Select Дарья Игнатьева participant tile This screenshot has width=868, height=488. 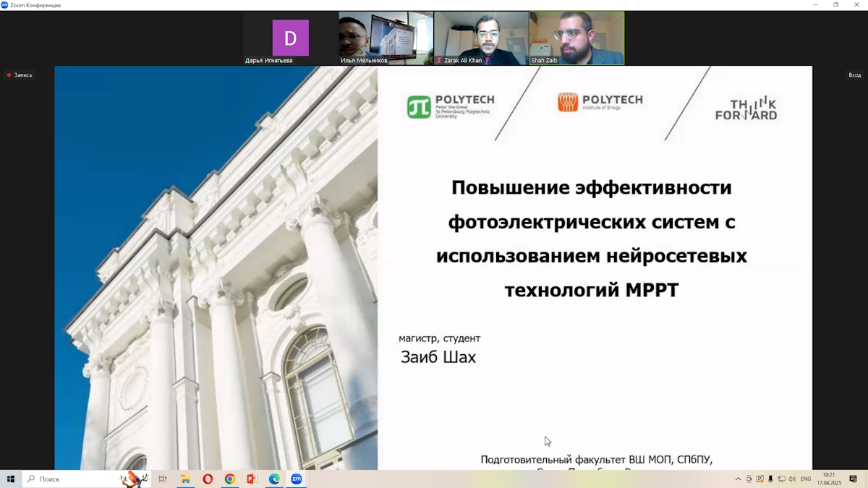pos(290,38)
